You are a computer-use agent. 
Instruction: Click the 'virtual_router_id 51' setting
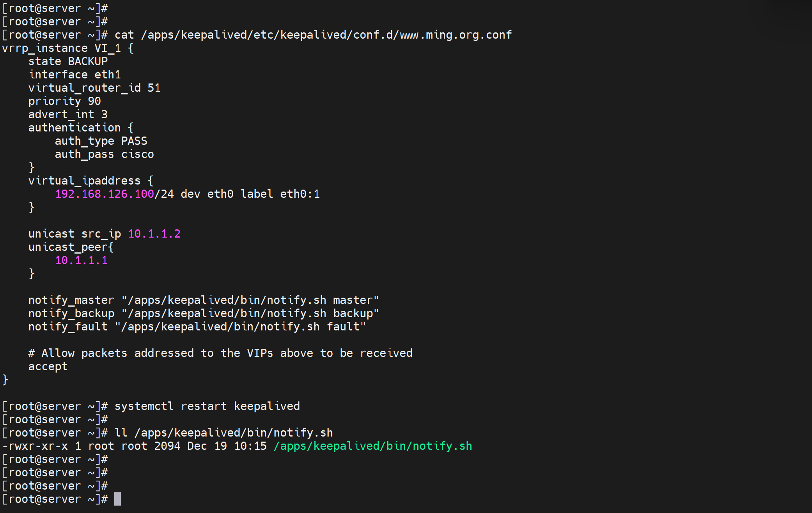[x=94, y=88]
